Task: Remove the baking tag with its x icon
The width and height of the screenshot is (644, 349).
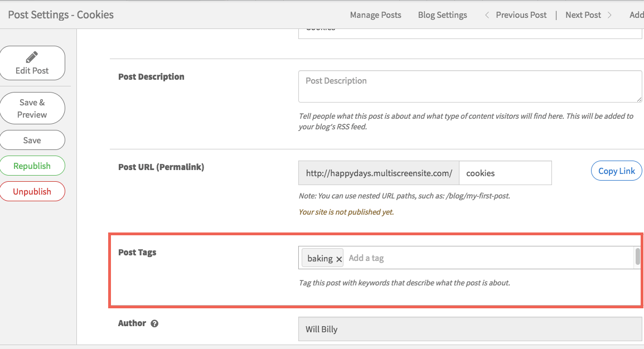Action: (338, 259)
